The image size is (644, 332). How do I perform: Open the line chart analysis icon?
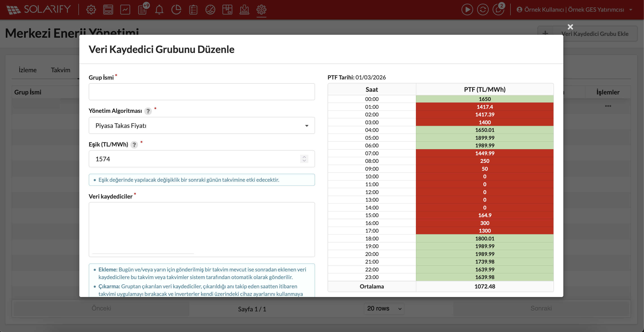pos(125,10)
